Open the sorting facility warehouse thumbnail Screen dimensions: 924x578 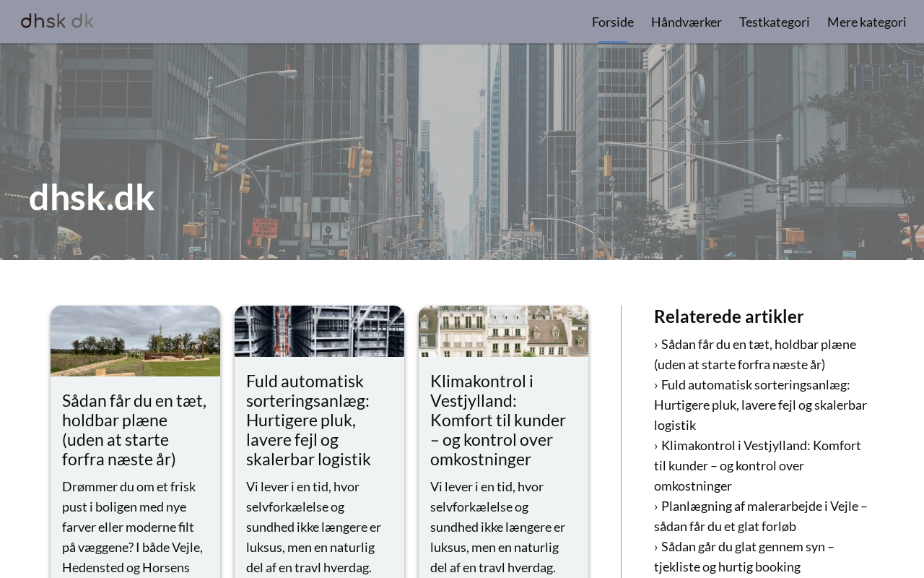tap(319, 331)
